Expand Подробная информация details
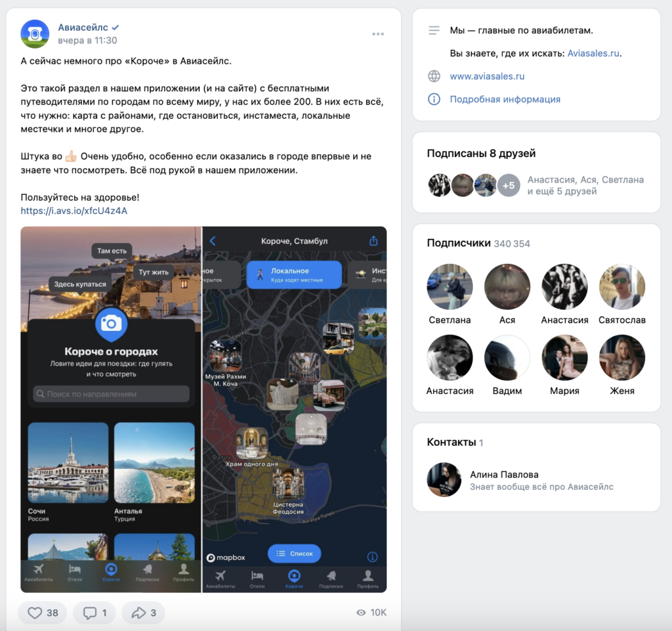The width and height of the screenshot is (672, 631). (505, 99)
